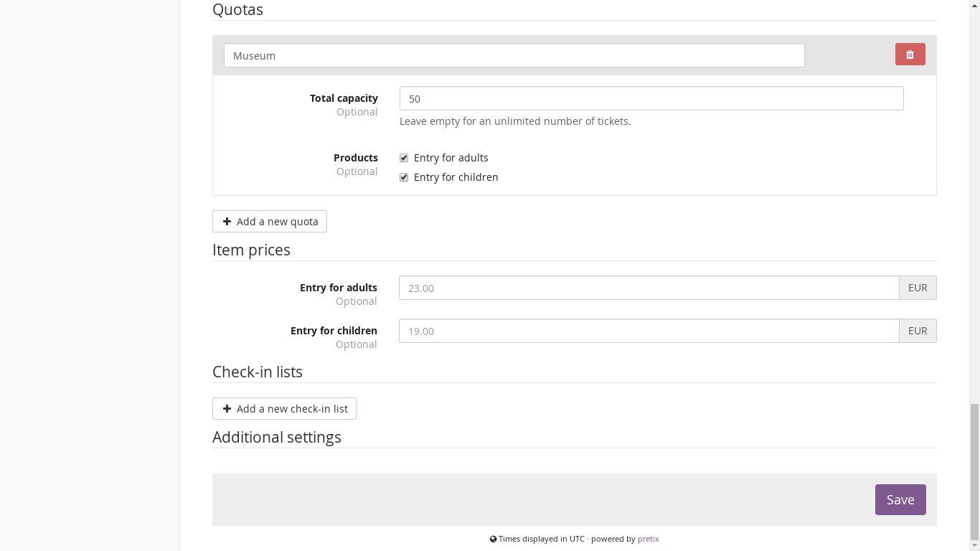Click the EUR addon beside children price
980x551 pixels.
[918, 331]
